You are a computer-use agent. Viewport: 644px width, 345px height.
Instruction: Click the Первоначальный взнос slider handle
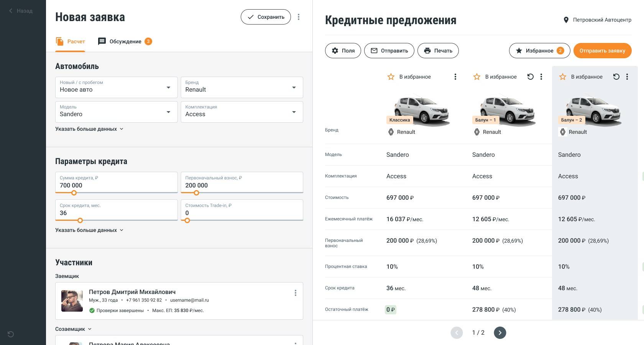[197, 193]
